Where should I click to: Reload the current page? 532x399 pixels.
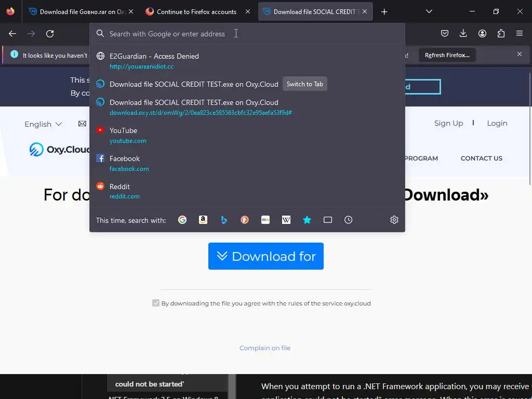click(50, 34)
